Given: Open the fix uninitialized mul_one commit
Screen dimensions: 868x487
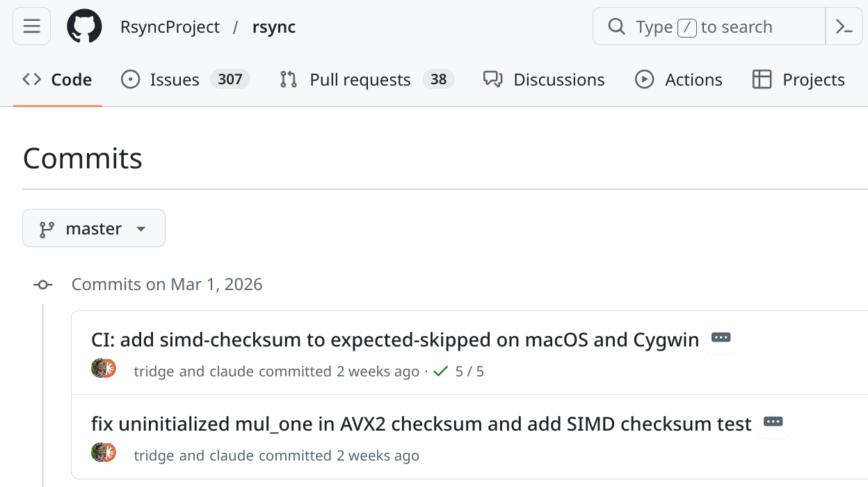Looking at the screenshot, I should pos(421,424).
